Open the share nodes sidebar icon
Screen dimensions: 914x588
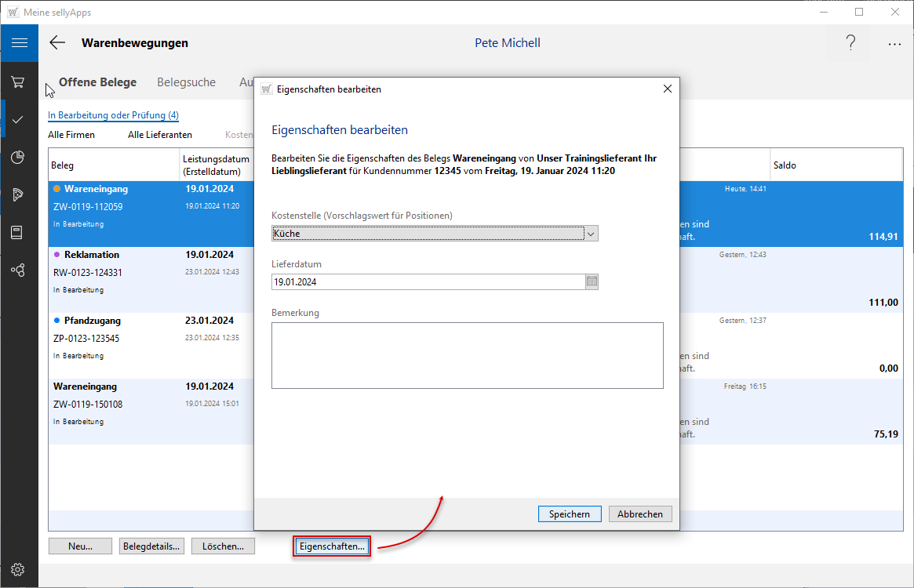click(x=17, y=270)
